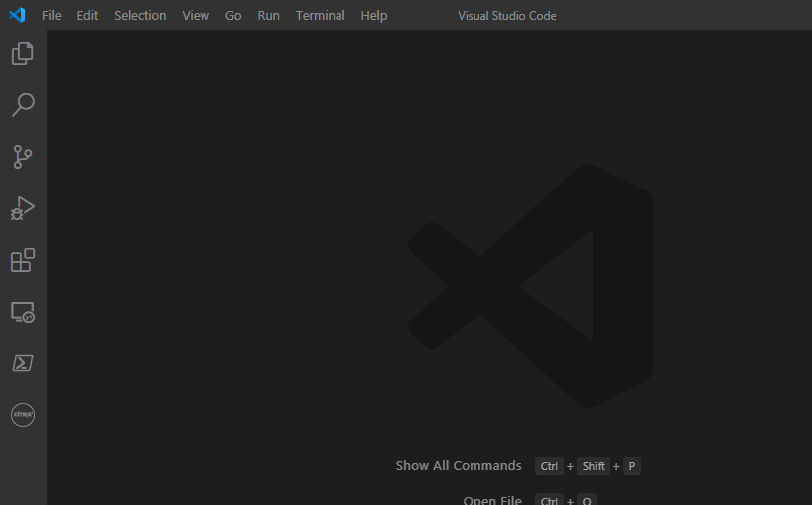Click the Show All Commands label
812x505 pixels.
pos(459,465)
